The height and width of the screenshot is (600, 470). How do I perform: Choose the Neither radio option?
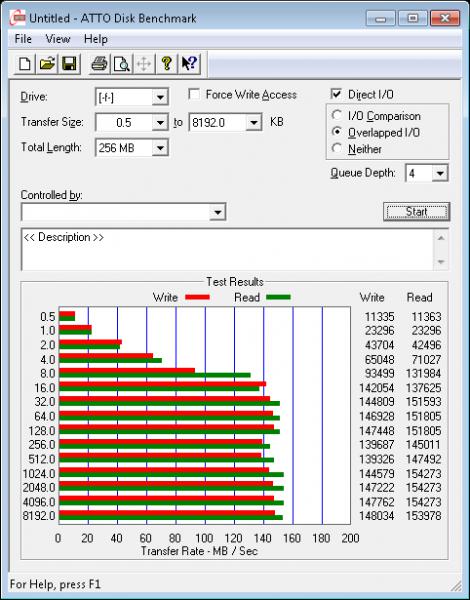(x=337, y=148)
